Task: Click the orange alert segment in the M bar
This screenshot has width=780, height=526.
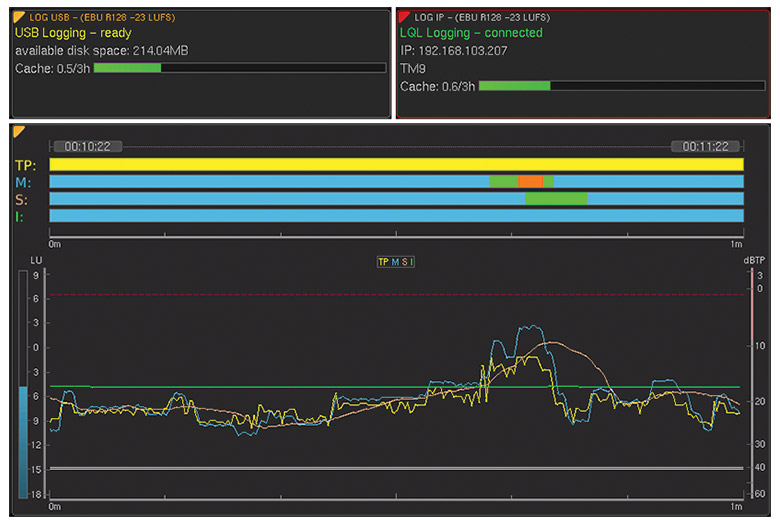Action: pyautogui.click(x=531, y=181)
